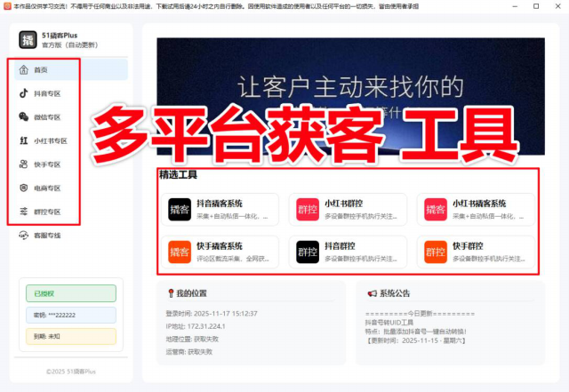This screenshot has height=392, width=569.
Task: Click the WeChat (微信专区) chat bubble icon
Action: pos(24,116)
